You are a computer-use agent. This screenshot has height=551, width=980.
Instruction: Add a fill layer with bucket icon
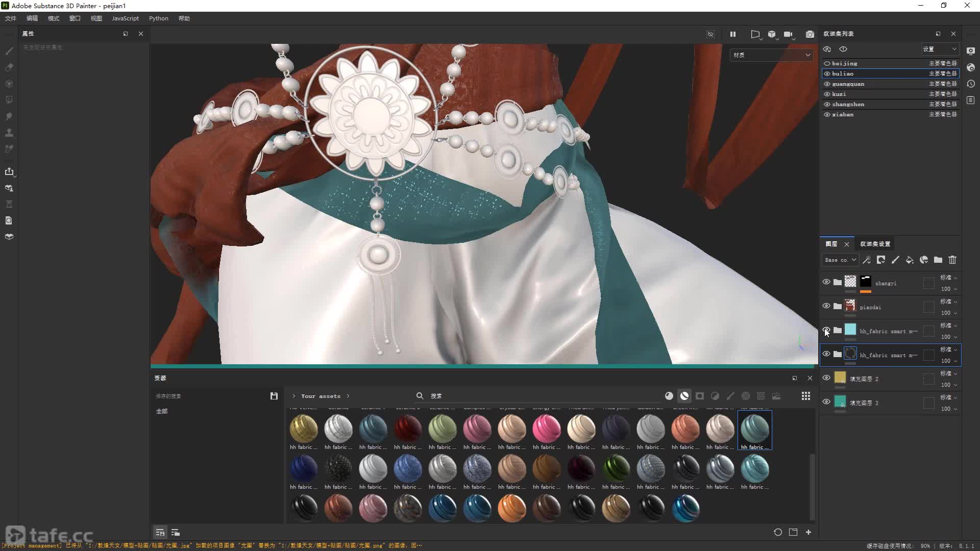(910, 260)
